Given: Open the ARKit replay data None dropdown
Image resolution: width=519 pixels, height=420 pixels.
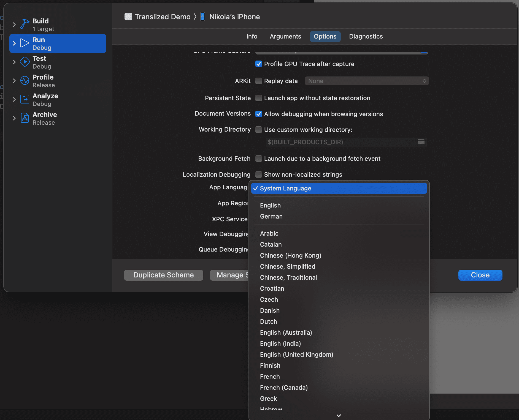Looking at the screenshot, I should [367, 81].
